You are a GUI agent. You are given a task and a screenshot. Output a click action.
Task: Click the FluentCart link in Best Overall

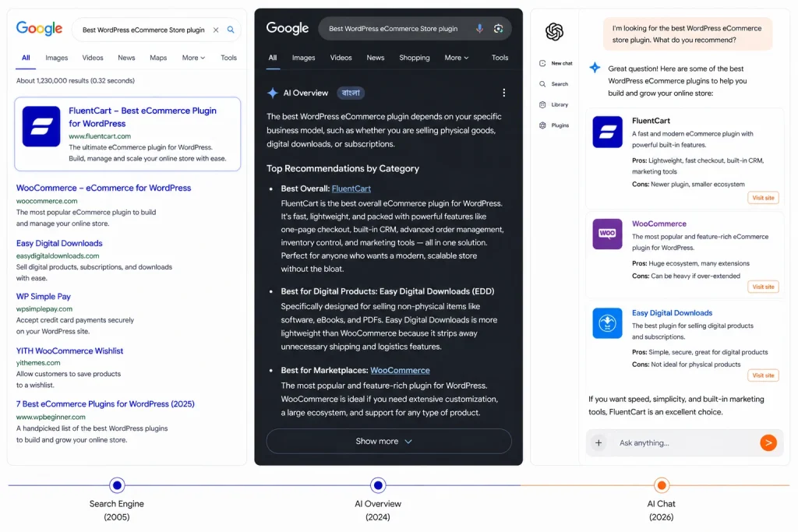click(351, 188)
